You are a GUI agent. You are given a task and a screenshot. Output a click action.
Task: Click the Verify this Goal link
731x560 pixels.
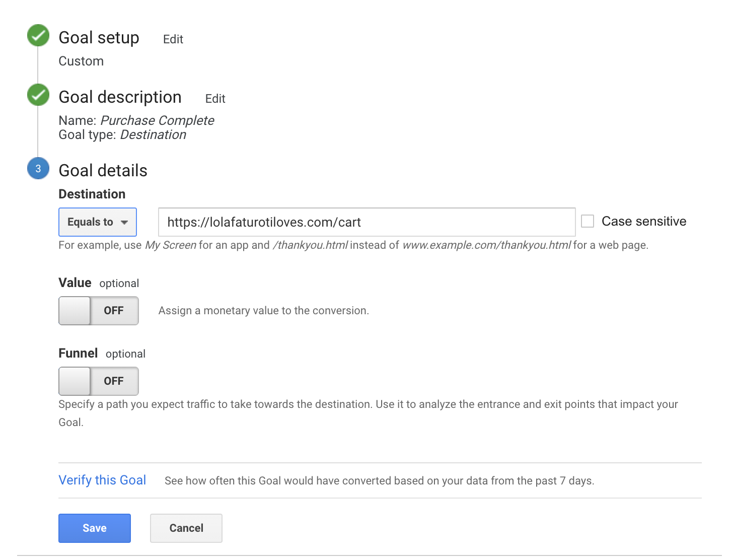[x=102, y=480]
